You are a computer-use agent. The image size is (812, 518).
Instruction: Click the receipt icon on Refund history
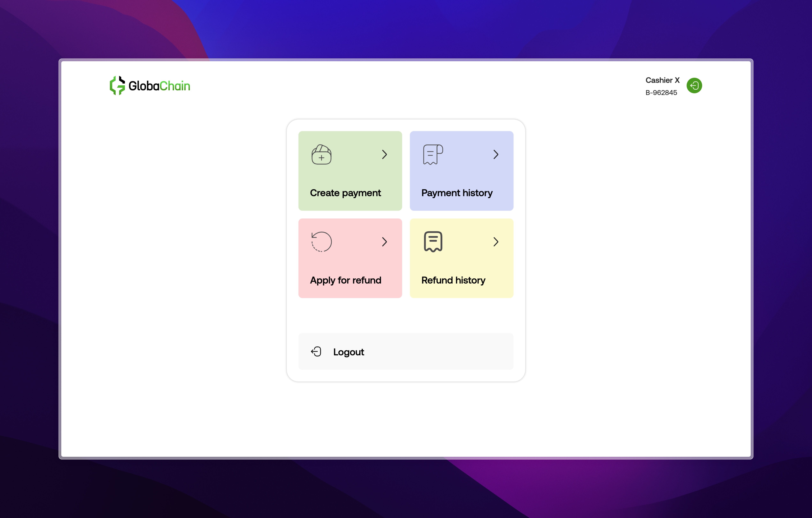pyautogui.click(x=433, y=241)
